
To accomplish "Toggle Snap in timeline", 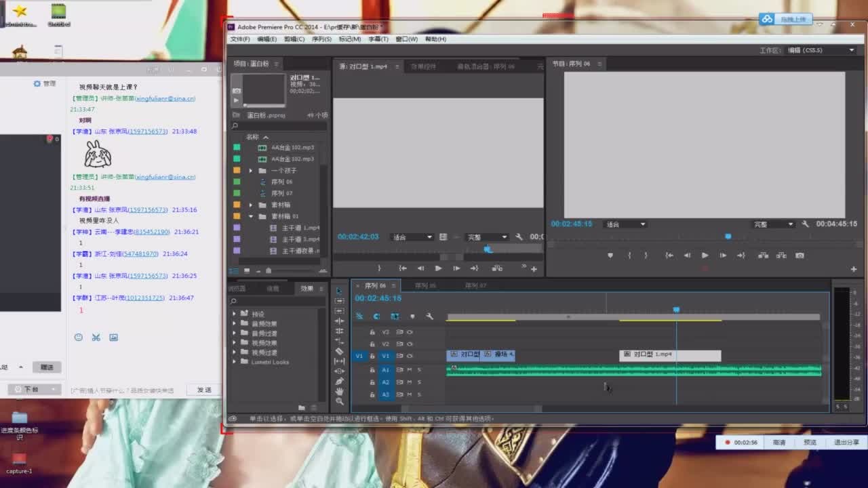I will pyautogui.click(x=376, y=317).
